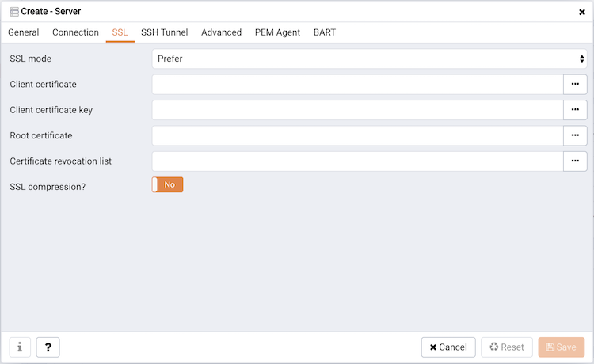594x364 pixels.
Task: Focus the Certificate revocation list field
Action: (358, 161)
